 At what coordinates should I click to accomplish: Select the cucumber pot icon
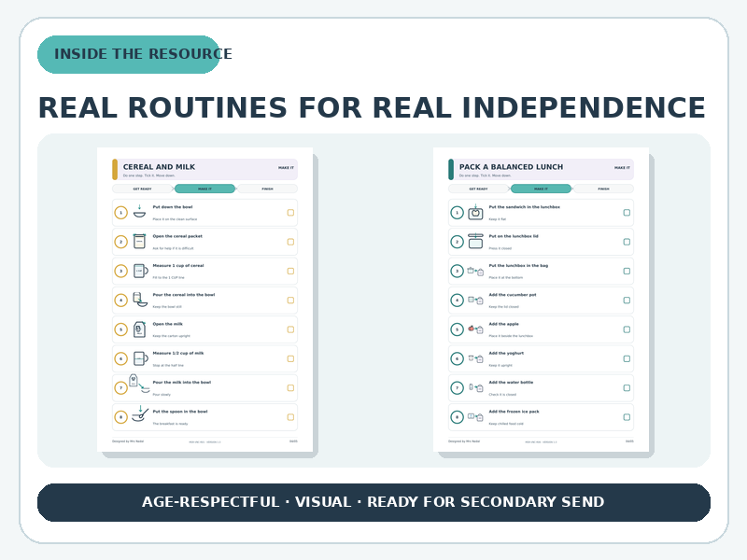475,301
